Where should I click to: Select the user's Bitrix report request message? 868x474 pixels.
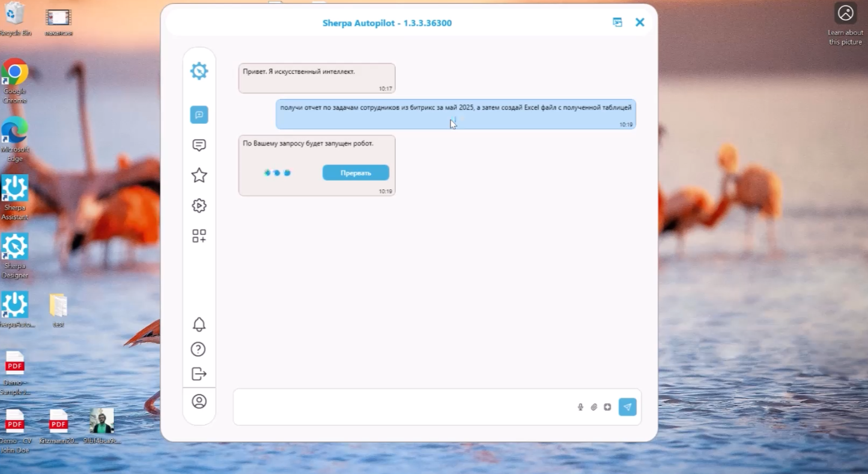pos(455,114)
